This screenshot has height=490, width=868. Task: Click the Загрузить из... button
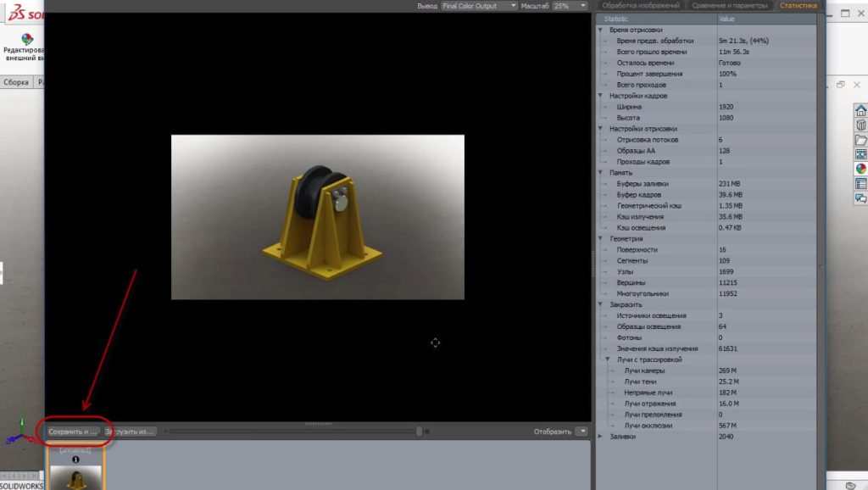(130, 432)
